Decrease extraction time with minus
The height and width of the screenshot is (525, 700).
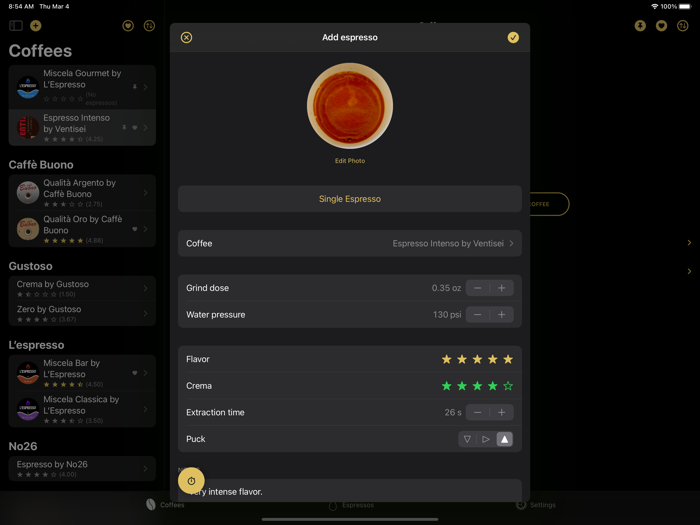[x=478, y=412]
